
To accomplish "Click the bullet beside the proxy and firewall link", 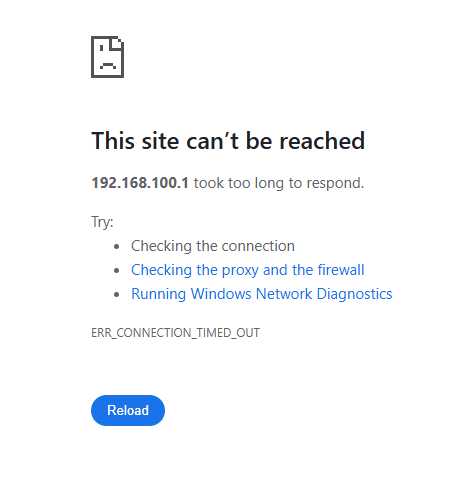I will 116,271.
